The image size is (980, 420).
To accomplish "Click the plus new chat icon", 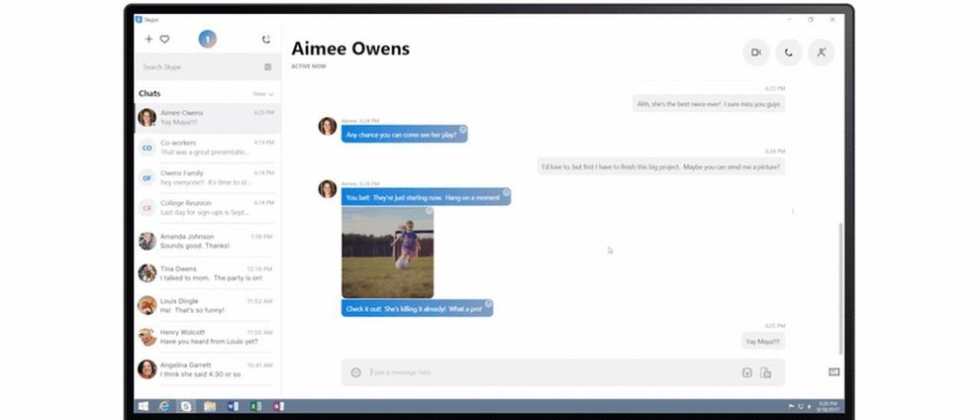I will [x=148, y=39].
